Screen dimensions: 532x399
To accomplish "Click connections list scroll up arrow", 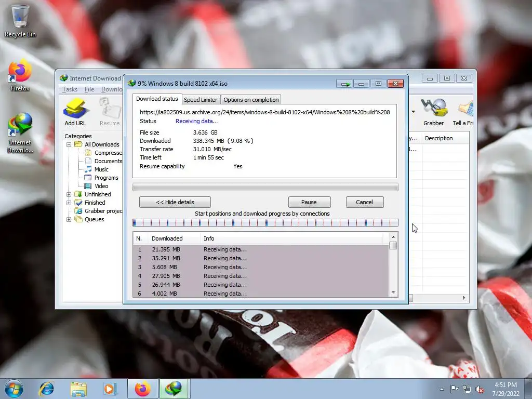I will pyautogui.click(x=393, y=237).
